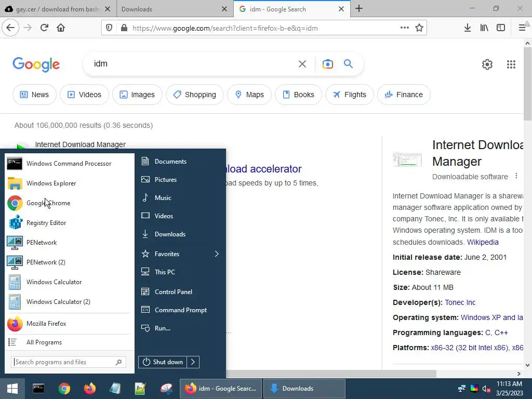
Task: Launch Windows Explorer from Start menu
Action: [69, 183]
